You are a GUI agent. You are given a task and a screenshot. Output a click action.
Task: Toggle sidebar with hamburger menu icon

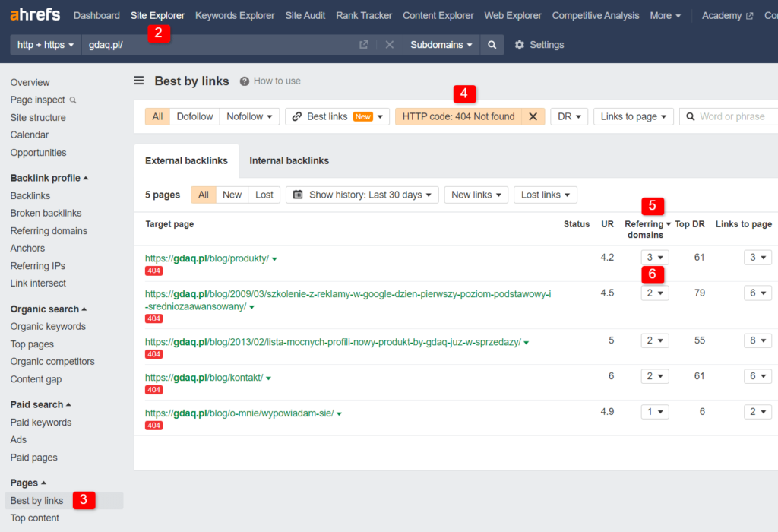coord(139,81)
